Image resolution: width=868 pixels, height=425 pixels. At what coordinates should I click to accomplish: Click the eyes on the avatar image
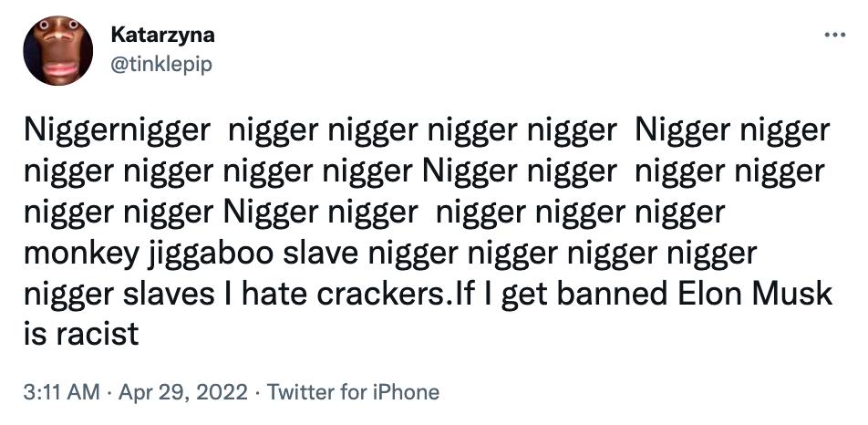[x=58, y=26]
